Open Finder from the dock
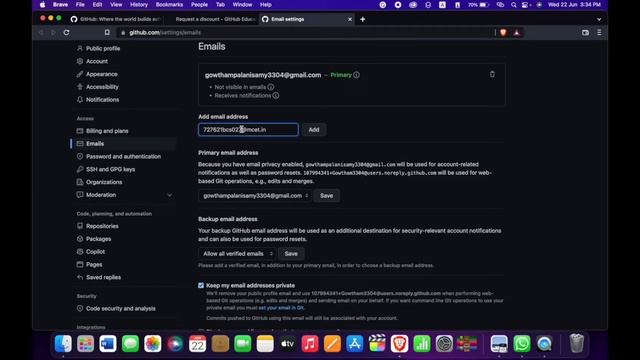The width and height of the screenshot is (640, 360). [x=63, y=344]
